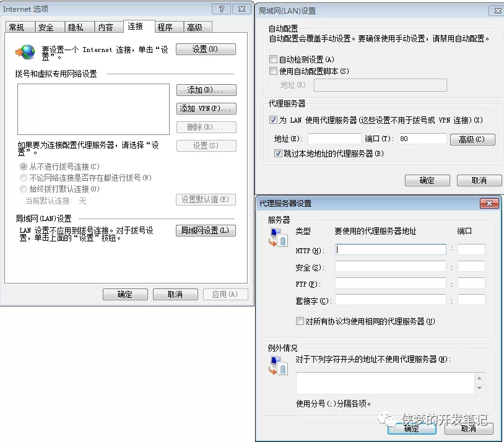Click the disabled 删除(R)... button
This screenshot has width=504, height=442.
tap(206, 128)
